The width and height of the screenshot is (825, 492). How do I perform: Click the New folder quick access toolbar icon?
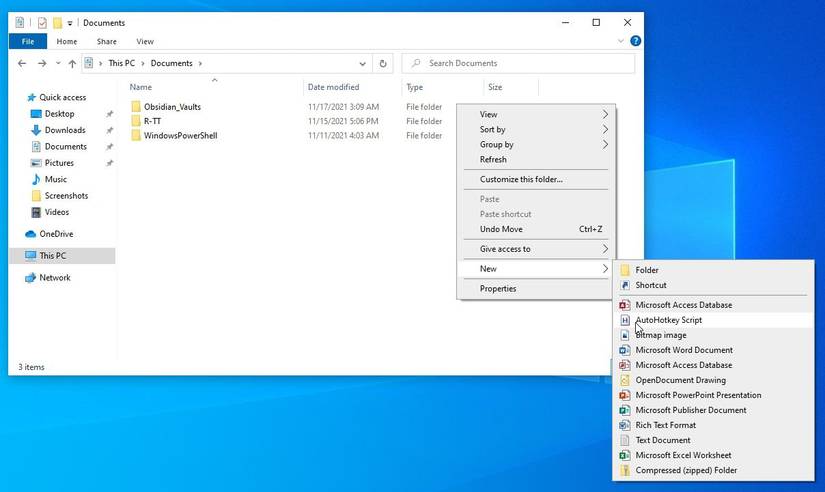coord(57,23)
